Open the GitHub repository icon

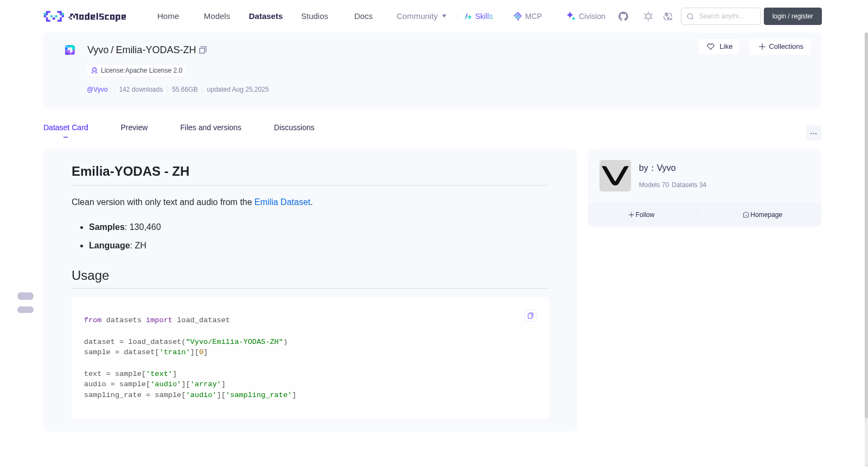[x=623, y=16]
